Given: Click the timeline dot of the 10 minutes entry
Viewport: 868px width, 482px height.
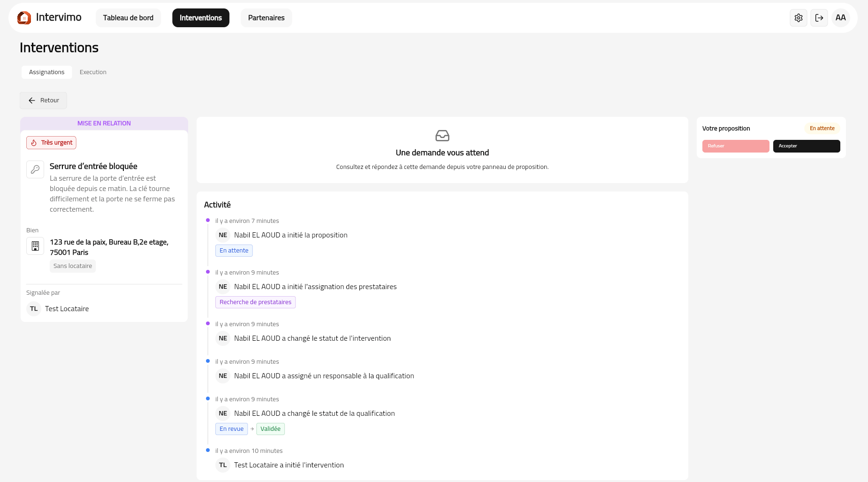Looking at the screenshot, I should pos(208,450).
